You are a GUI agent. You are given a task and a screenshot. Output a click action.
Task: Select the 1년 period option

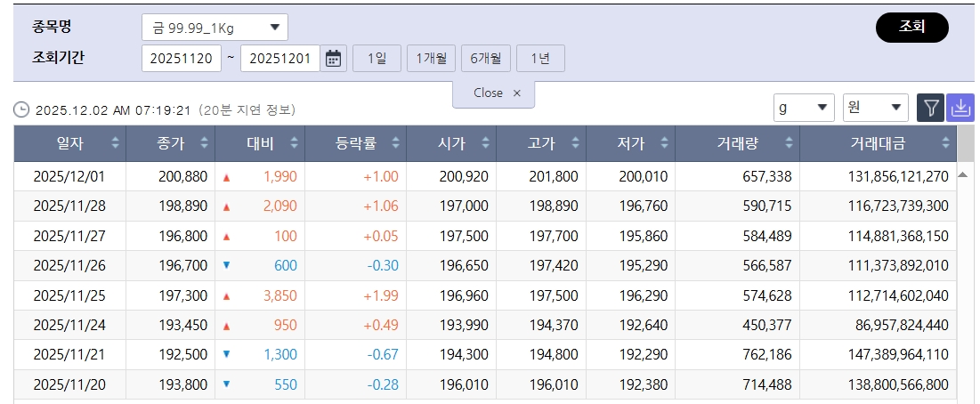coord(540,59)
